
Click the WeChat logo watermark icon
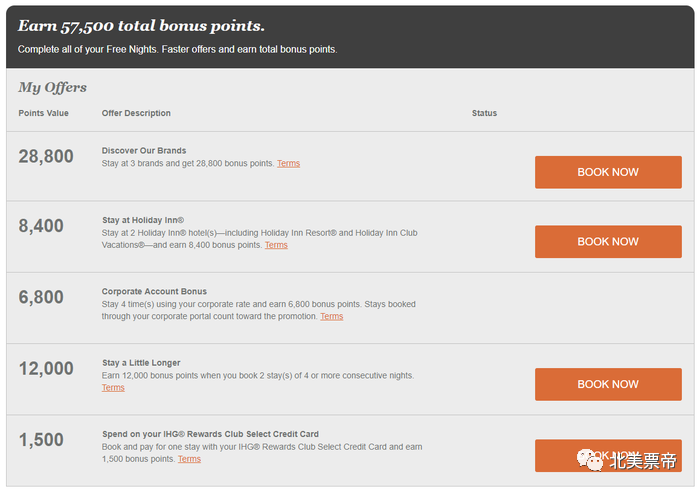[590, 459]
